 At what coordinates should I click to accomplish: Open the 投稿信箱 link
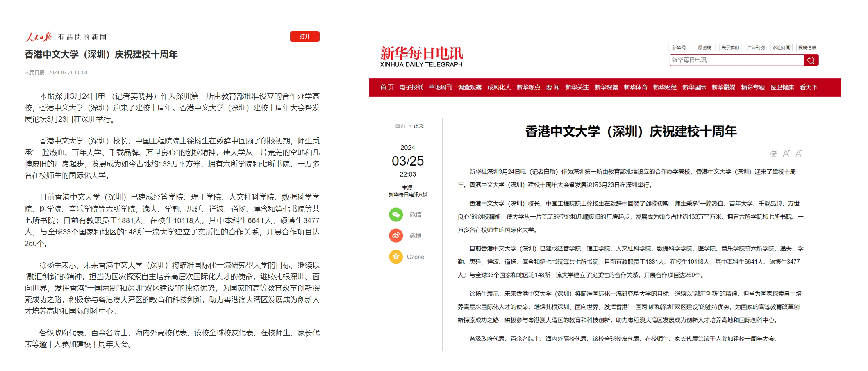point(807,48)
